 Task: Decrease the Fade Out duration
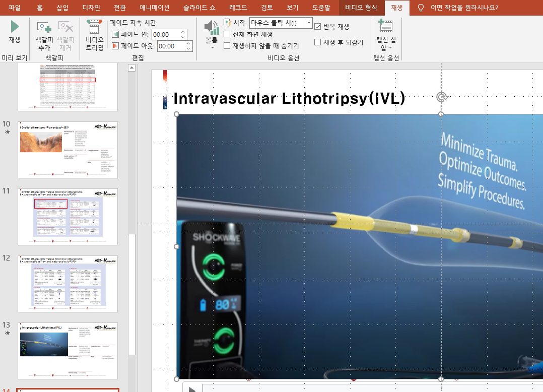coord(189,48)
